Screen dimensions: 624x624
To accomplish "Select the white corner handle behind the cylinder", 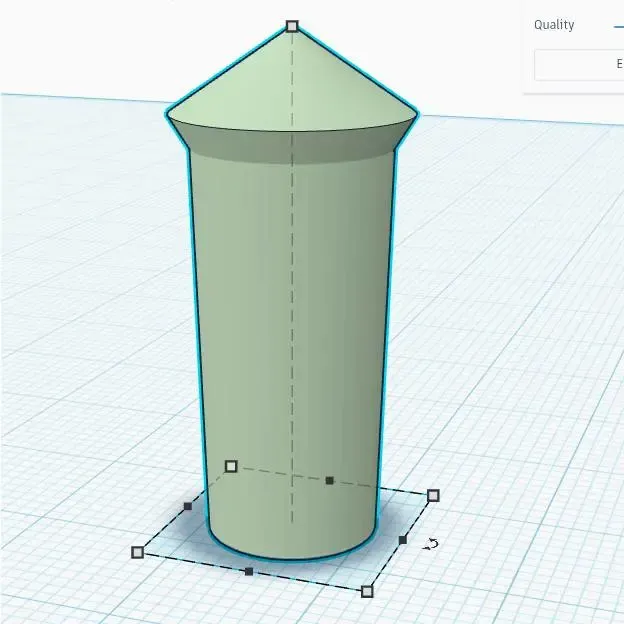I will (x=231, y=466).
